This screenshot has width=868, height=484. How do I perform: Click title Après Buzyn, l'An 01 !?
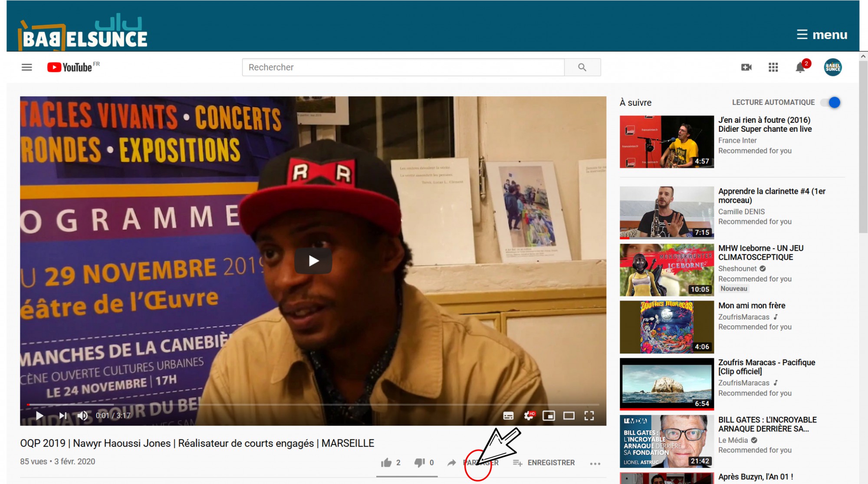click(756, 477)
